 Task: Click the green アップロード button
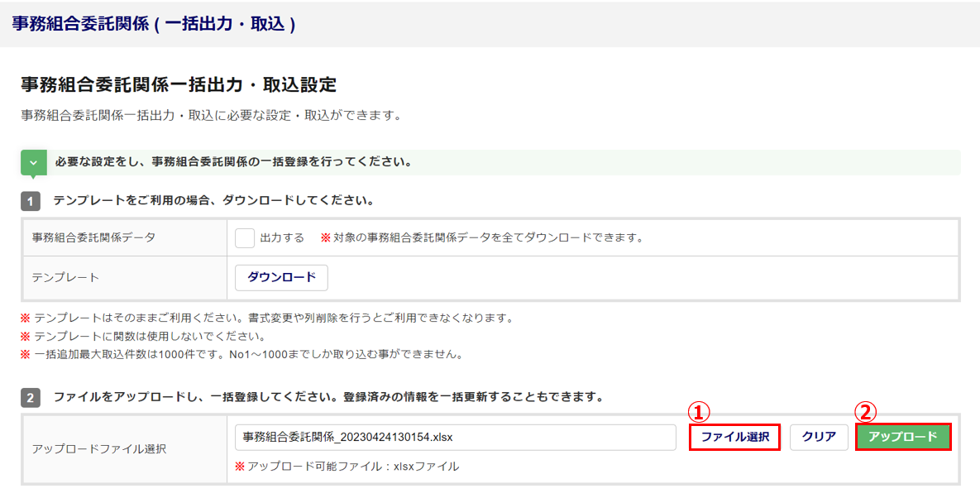coord(903,437)
